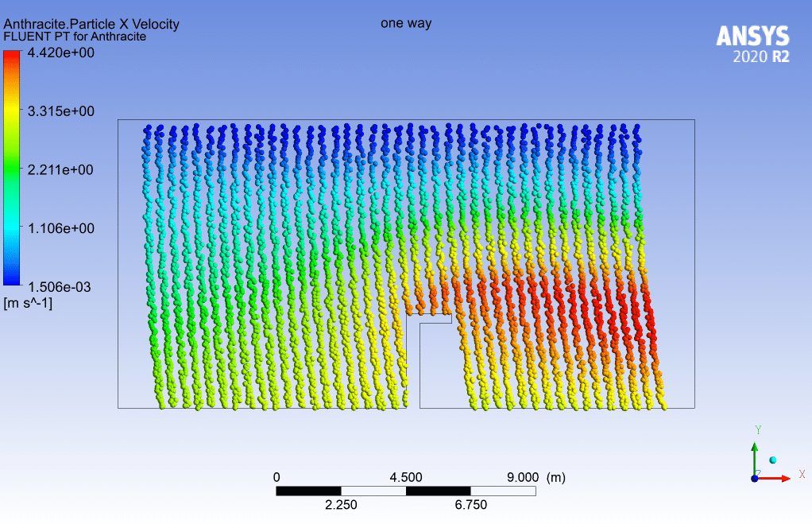Click the cyan sphere beside the axis triad

(773, 460)
